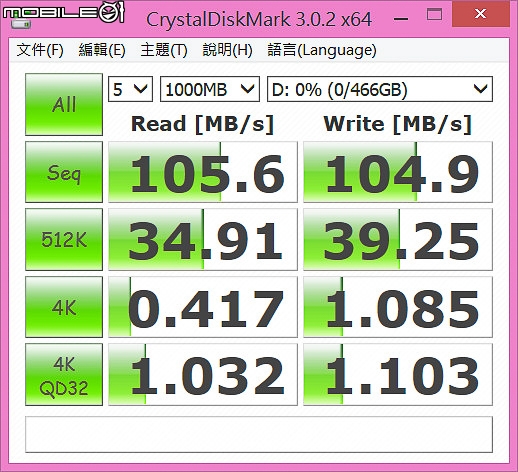Screen dimensions: 518x472
Task: Click the 4K QD32 write result 1.103
Action: click(x=398, y=375)
